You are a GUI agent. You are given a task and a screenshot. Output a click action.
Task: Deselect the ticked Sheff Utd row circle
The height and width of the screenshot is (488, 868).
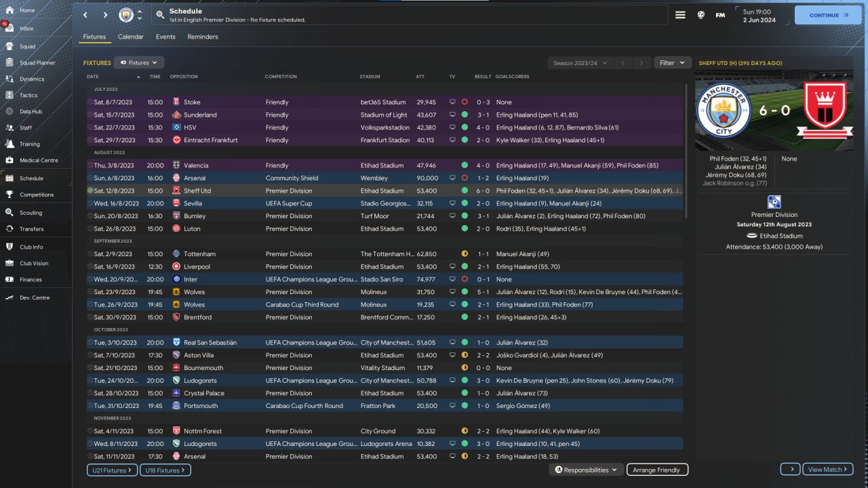point(90,191)
